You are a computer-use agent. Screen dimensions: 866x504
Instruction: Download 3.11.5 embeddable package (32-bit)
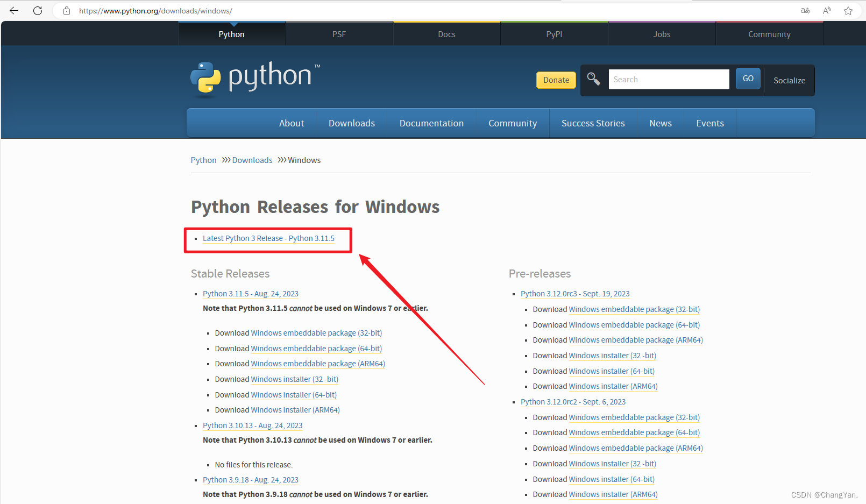(316, 333)
